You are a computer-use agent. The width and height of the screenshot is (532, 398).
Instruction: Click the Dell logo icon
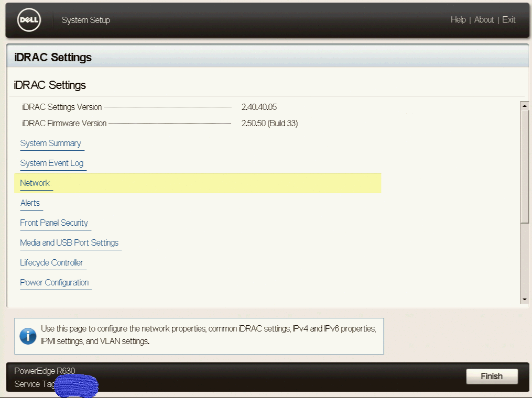(29, 20)
